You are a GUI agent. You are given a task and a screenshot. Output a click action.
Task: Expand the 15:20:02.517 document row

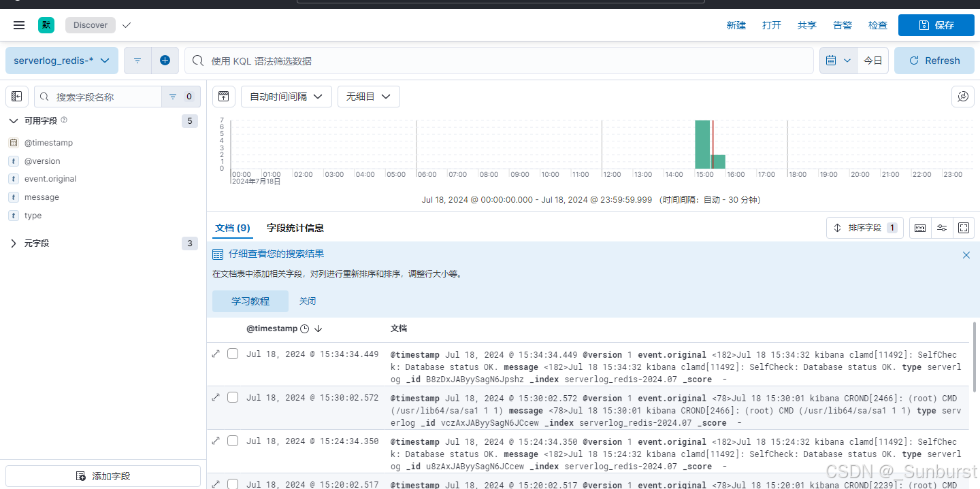tap(216, 484)
